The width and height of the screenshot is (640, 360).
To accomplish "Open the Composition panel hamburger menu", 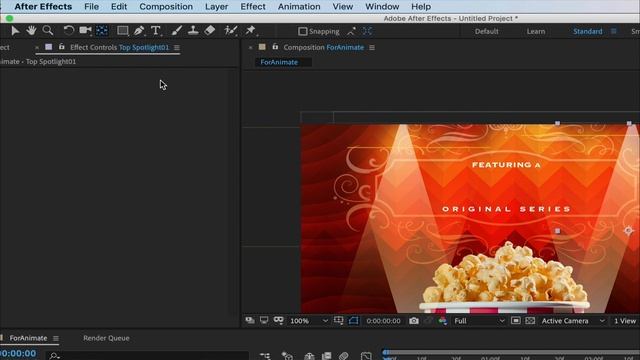I will [372, 48].
